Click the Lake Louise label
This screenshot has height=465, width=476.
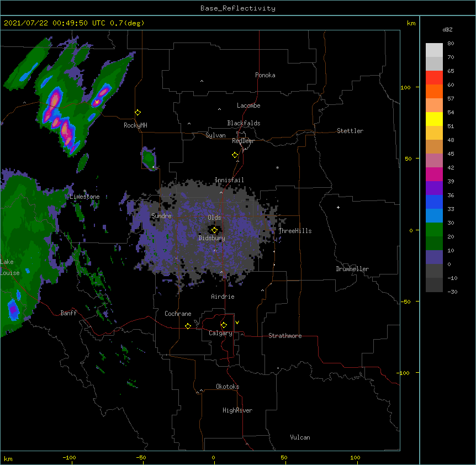(x=10, y=267)
